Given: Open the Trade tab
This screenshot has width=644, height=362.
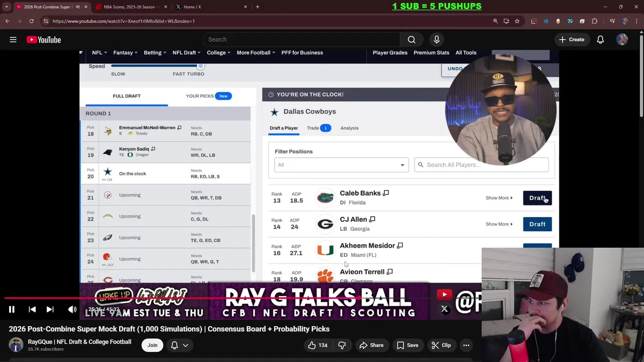Looking at the screenshot, I should point(318,128).
